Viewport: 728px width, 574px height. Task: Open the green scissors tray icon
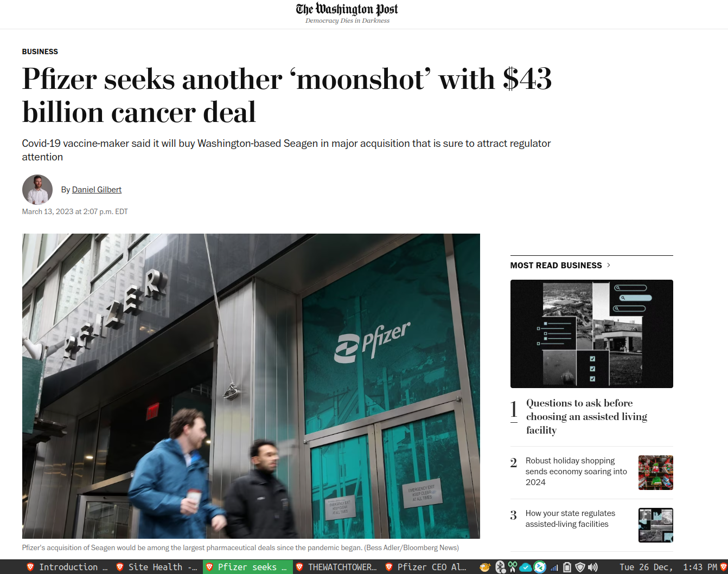(513, 567)
